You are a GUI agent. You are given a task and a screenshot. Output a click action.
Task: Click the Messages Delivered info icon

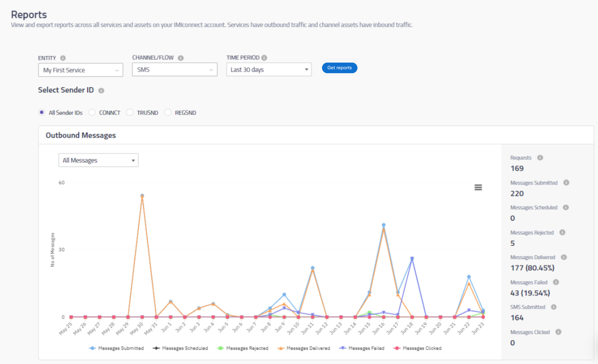click(x=564, y=257)
